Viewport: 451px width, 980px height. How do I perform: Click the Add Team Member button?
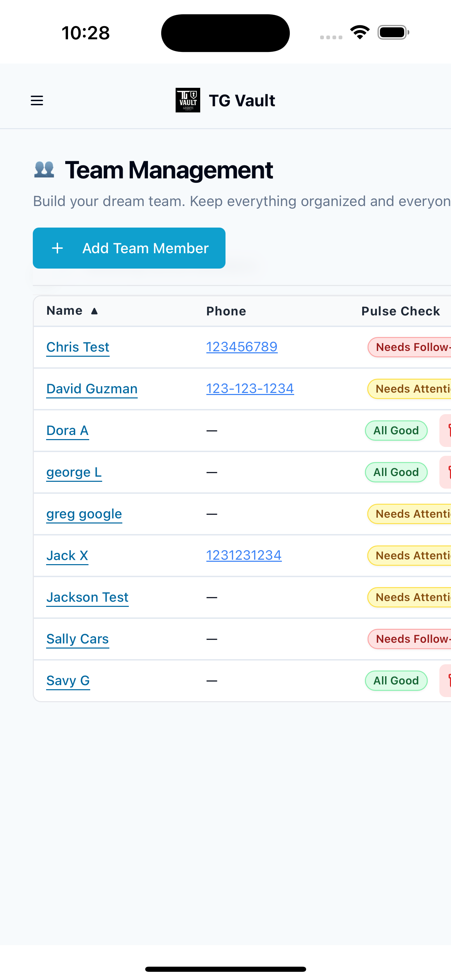(129, 248)
